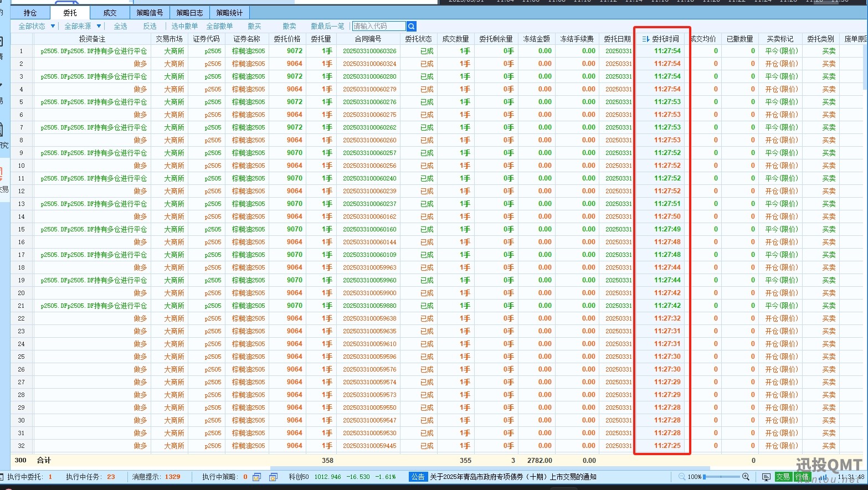Sort by the 委托日期 column header
The width and height of the screenshot is (868, 490).
[617, 39]
